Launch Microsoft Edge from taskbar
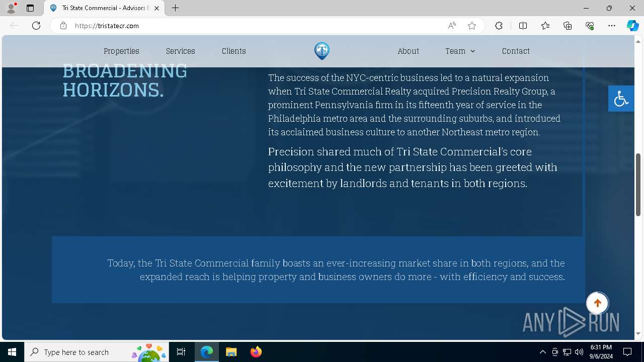Image resolution: width=644 pixels, height=362 pixels. pos(207,352)
